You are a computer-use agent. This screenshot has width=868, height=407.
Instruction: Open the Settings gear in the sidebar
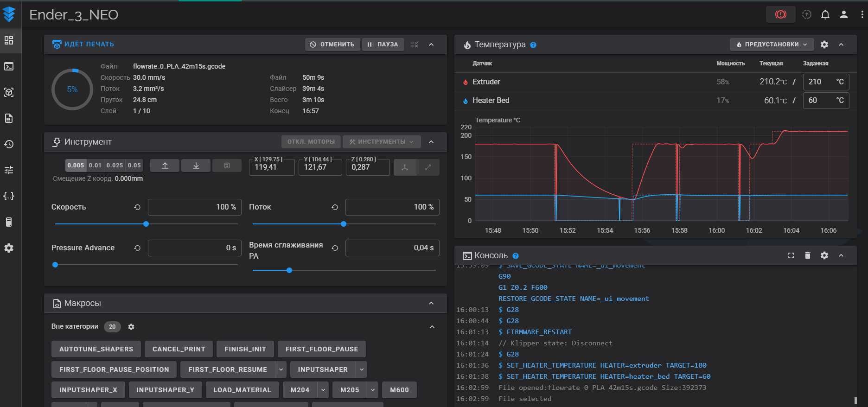coord(9,248)
